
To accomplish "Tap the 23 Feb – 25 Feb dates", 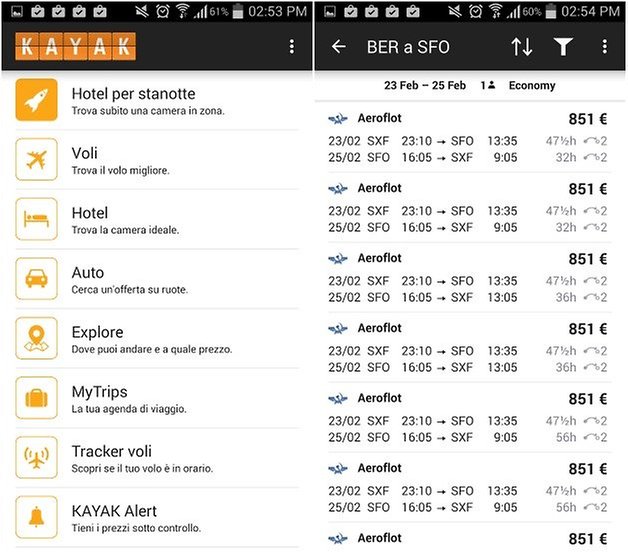I will point(425,85).
